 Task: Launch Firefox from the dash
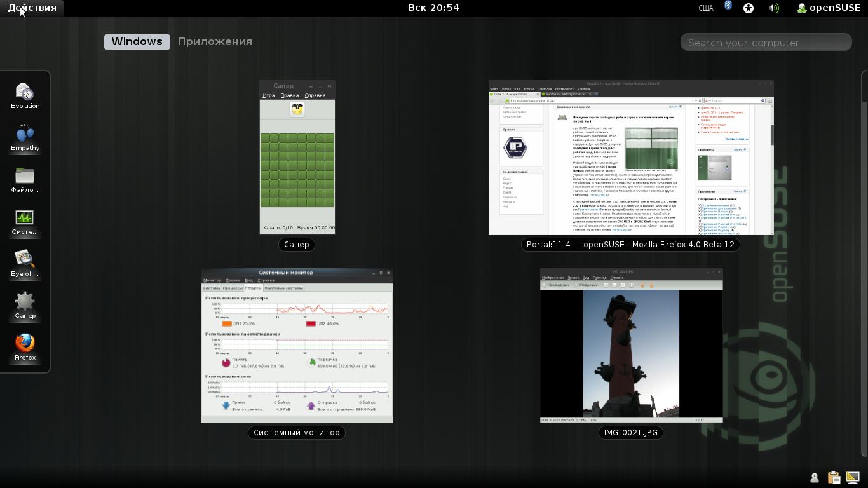coord(25,347)
